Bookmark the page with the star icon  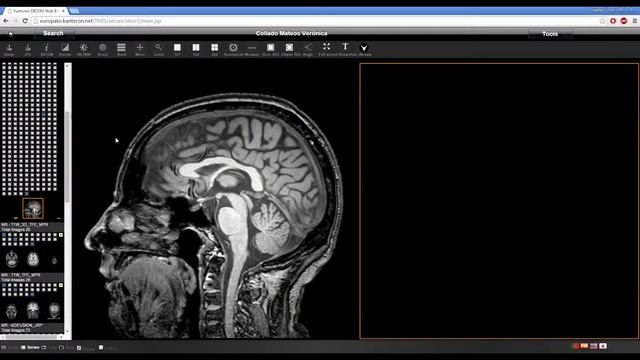602,21
